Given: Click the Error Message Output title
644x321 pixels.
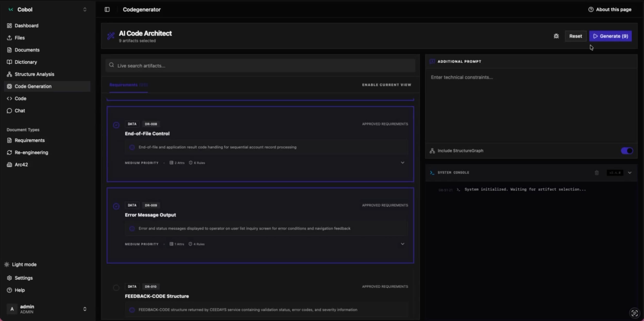Looking at the screenshot, I should 150,215.
